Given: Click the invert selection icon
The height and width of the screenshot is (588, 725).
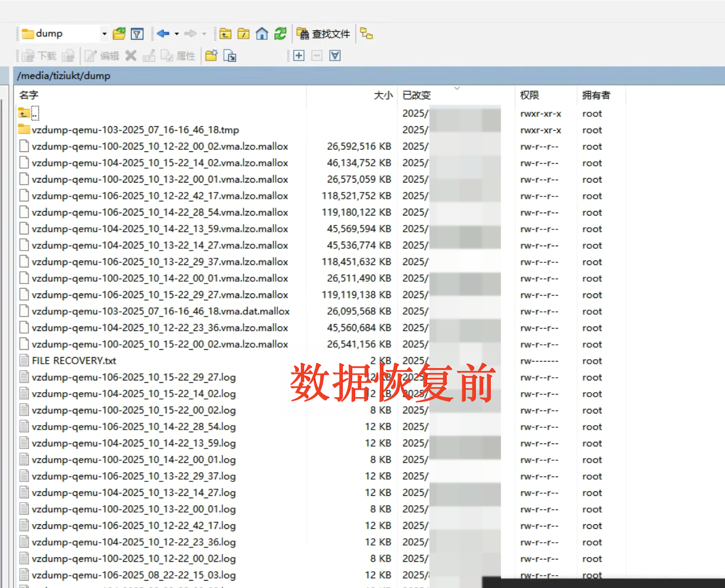Looking at the screenshot, I should 335,56.
